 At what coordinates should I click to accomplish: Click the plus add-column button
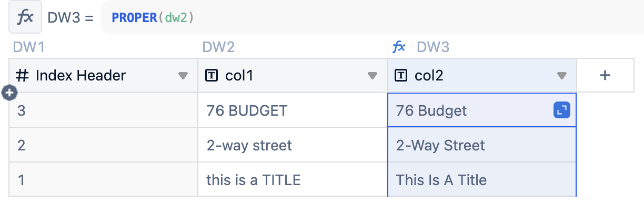click(x=605, y=76)
